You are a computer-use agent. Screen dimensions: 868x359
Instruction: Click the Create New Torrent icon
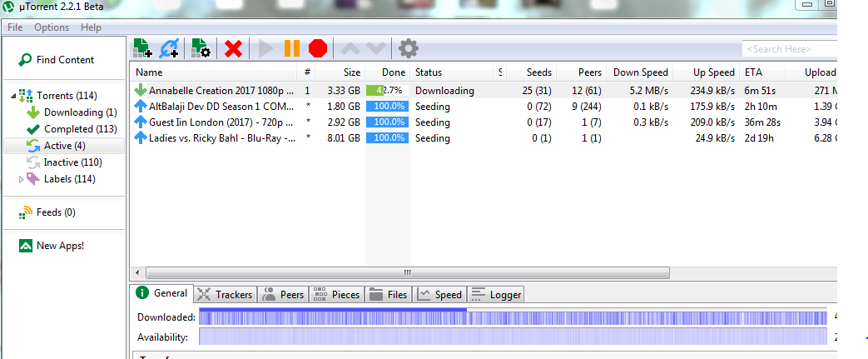coord(201,48)
